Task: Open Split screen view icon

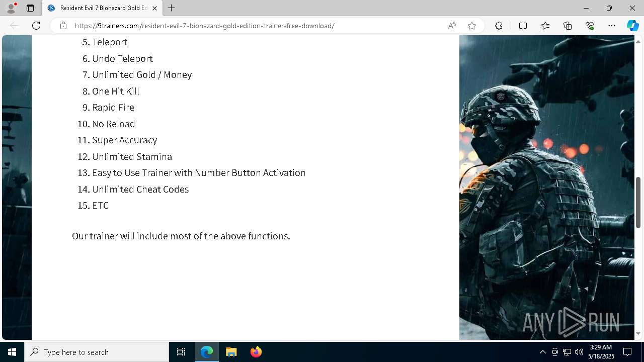Action: 523,26
